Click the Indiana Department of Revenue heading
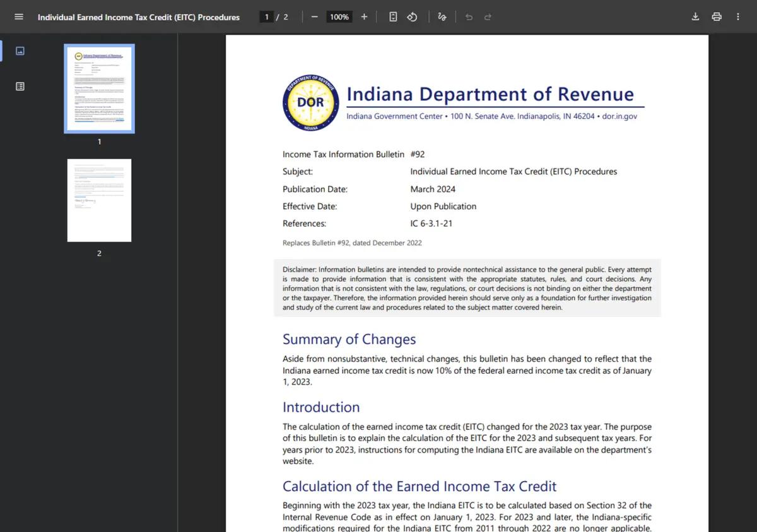This screenshot has width=757, height=532. point(490,95)
